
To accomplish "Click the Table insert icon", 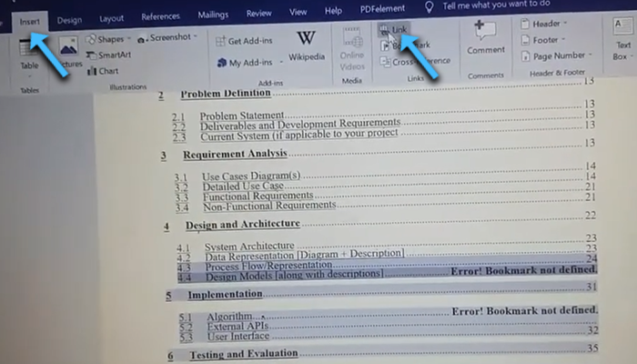I will [30, 53].
